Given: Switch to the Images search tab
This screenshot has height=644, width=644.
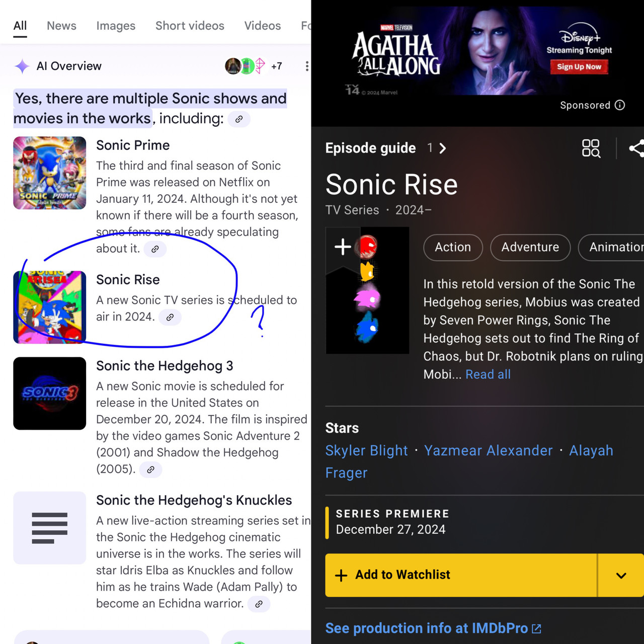Looking at the screenshot, I should click(116, 26).
